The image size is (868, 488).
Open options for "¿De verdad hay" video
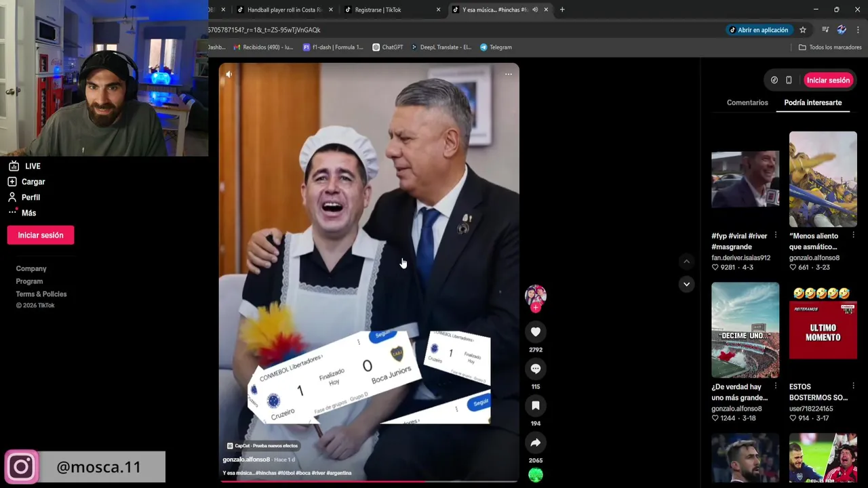(776, 386)
